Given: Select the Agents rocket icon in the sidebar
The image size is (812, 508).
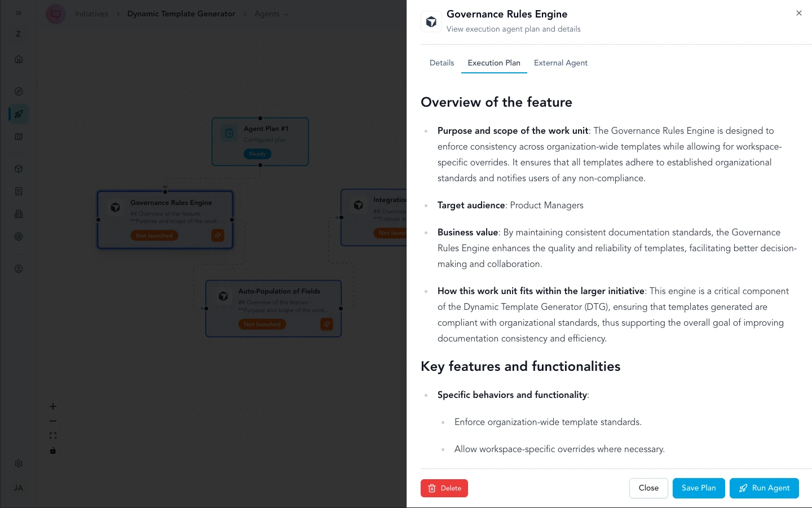Looking at the screenshot, I should point(19,114).
